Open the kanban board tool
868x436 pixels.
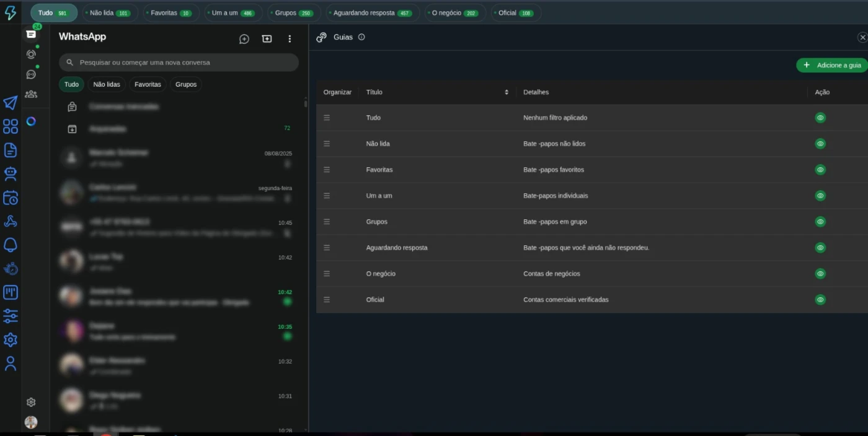[11, 292]
